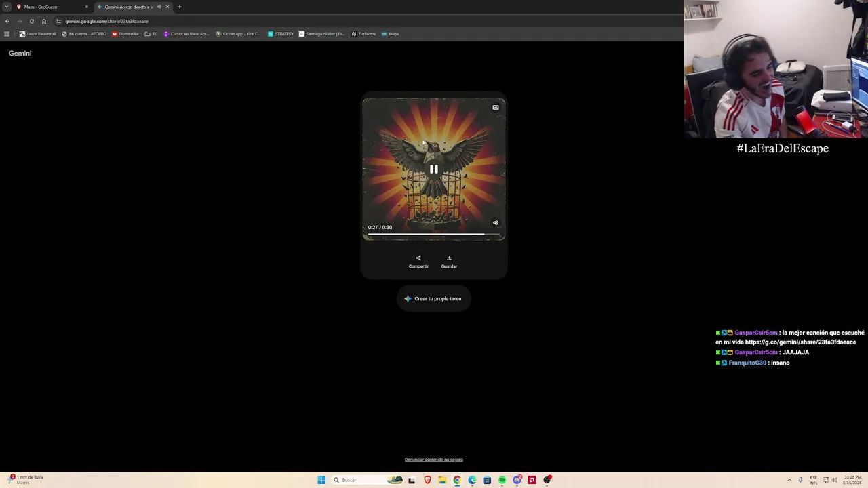868x488 pixels.
Task: Close the Maps - GeoGuessr tab
Action: click(x=86, y=7)
